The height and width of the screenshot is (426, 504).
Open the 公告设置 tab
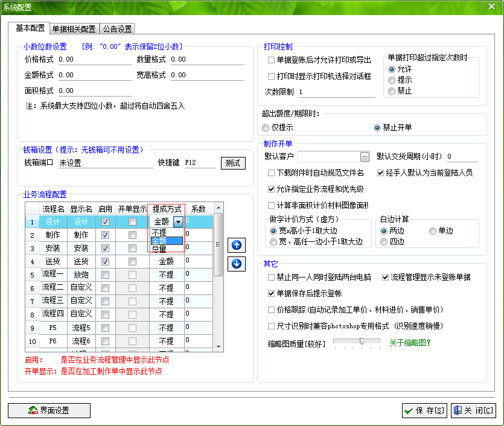point(117,29)
